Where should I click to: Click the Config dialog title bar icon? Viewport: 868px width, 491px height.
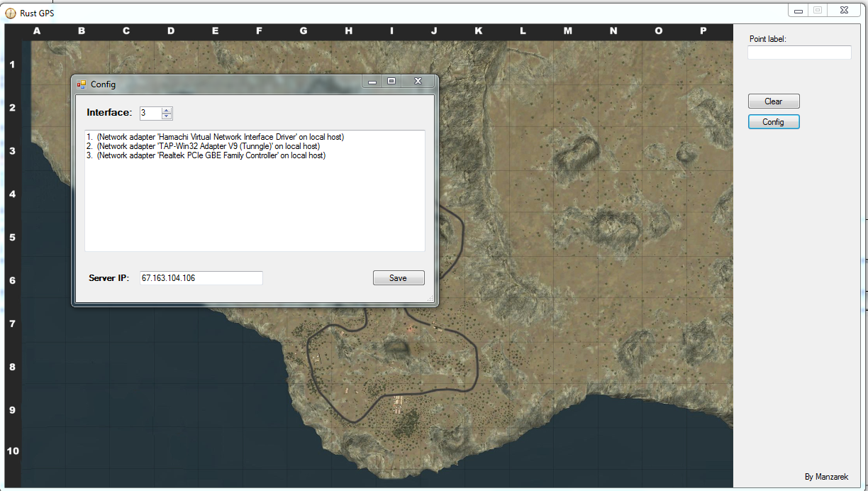pos(82,84)
